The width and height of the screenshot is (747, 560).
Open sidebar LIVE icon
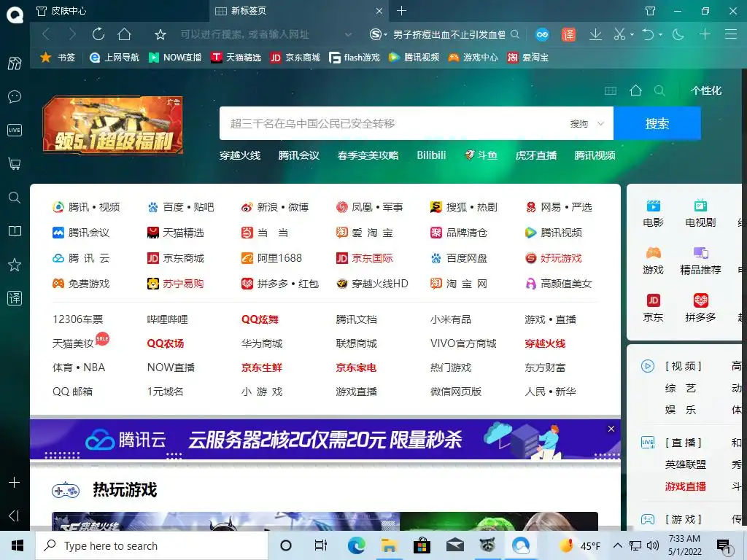pyautogui.click(x=15, y=130)
